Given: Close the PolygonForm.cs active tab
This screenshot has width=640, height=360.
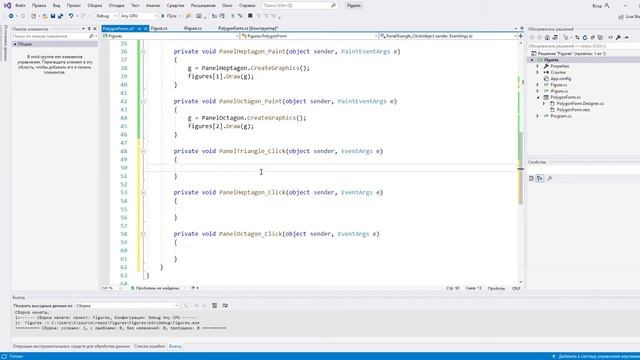Looking at the screenshot, I should [x=146, y=29].
